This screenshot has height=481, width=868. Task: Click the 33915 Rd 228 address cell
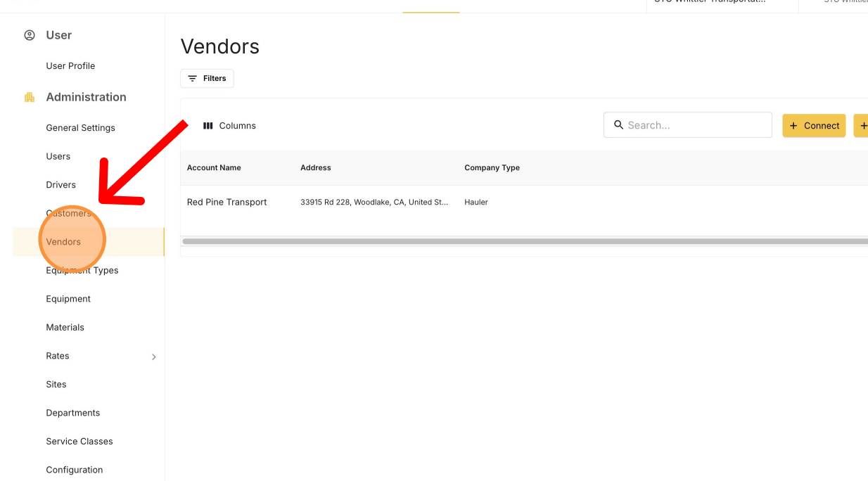[x=374, y=203]
